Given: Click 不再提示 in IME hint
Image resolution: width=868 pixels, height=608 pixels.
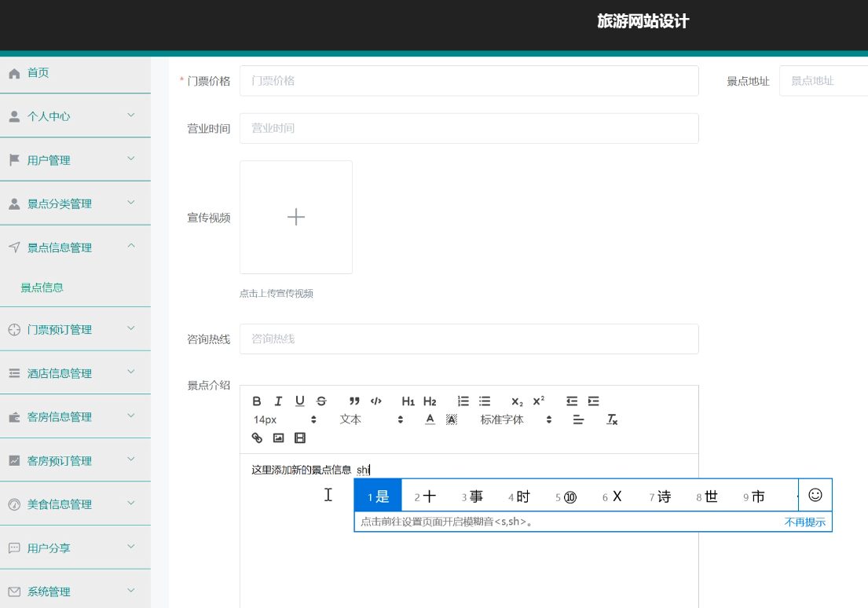Looking at the screenshot, I should click(x=804, y=522).
